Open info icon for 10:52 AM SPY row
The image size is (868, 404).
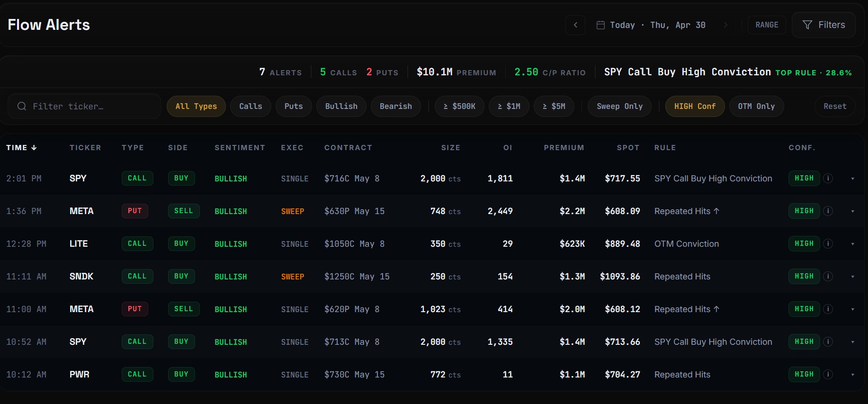(828, 342)
